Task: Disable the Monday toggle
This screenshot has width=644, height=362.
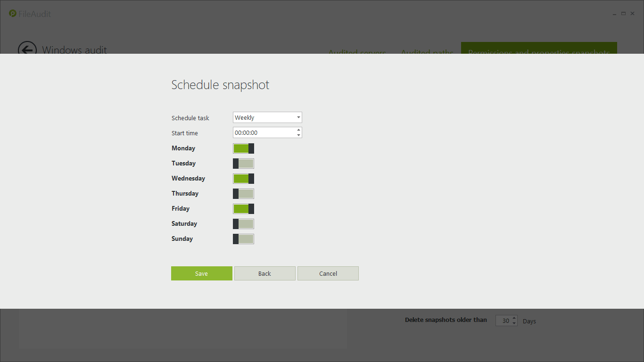Action: [243, 148]
